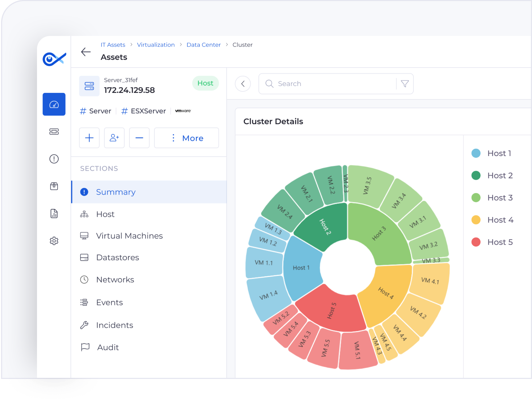Select the Datastores section

pyautogui.click(x=149, y=257)
